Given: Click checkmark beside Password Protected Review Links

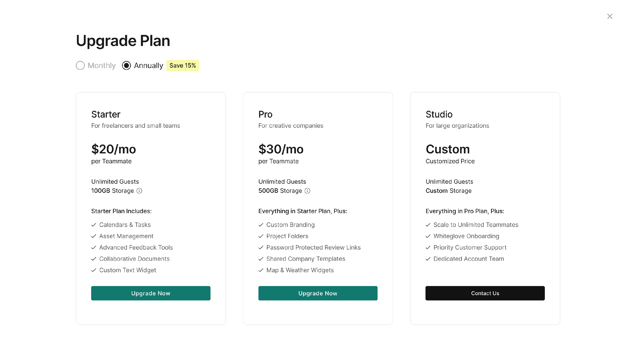Looking at the screenshot, I should 261,247.
